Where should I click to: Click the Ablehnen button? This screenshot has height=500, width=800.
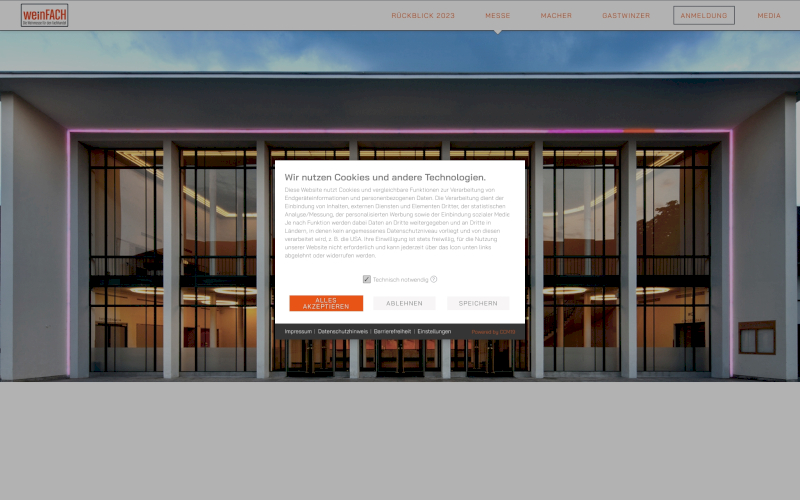[404, 303]
